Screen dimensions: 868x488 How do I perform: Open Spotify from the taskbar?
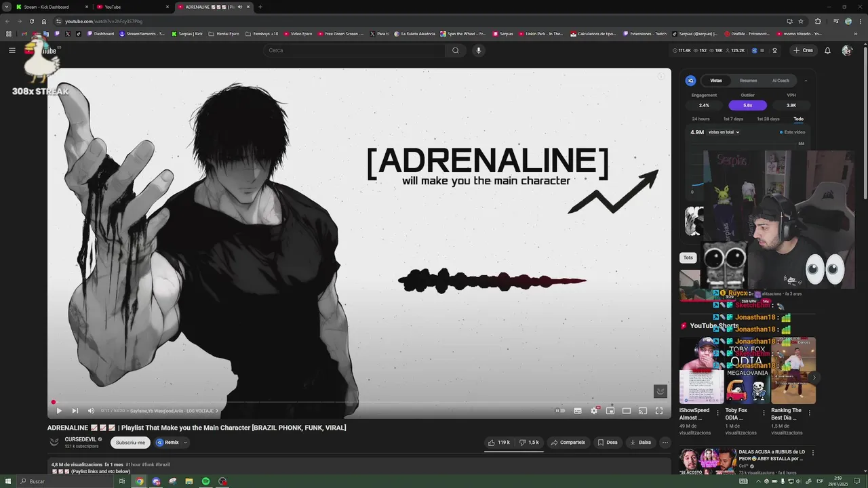pos(205,481)
